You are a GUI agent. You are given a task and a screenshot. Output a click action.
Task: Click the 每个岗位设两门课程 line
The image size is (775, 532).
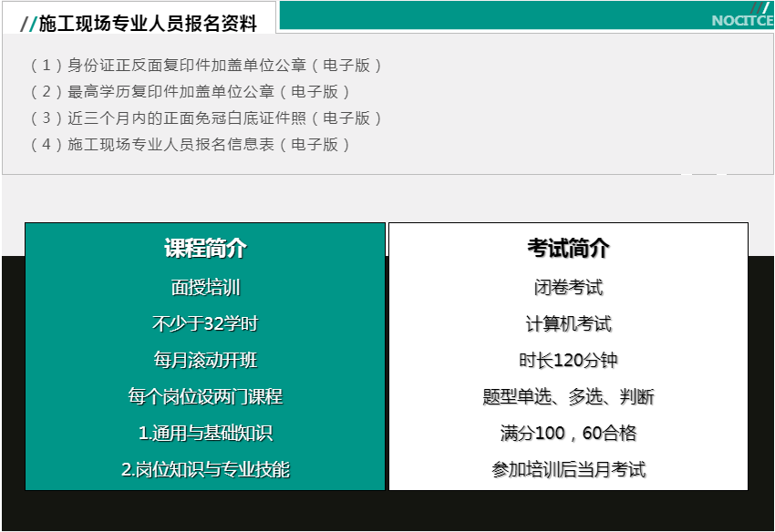tap(206, 396)
